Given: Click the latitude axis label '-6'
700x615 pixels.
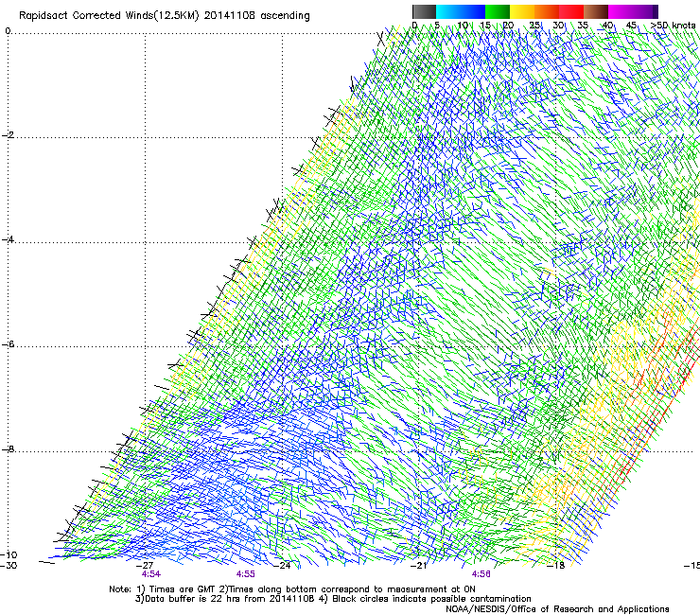Looking at the screenshot, I should pyautogui.click(x=8, y=344).
